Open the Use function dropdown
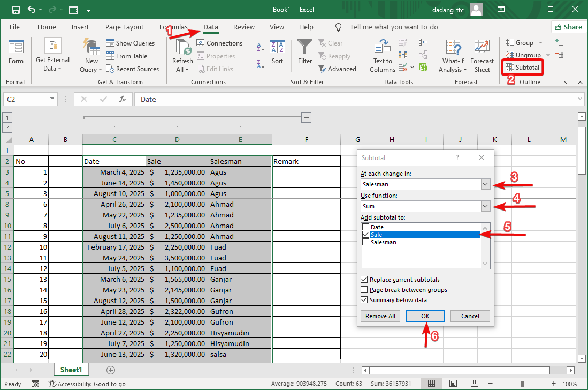Viewport: 588px width, 390px height. click(485, 206)
